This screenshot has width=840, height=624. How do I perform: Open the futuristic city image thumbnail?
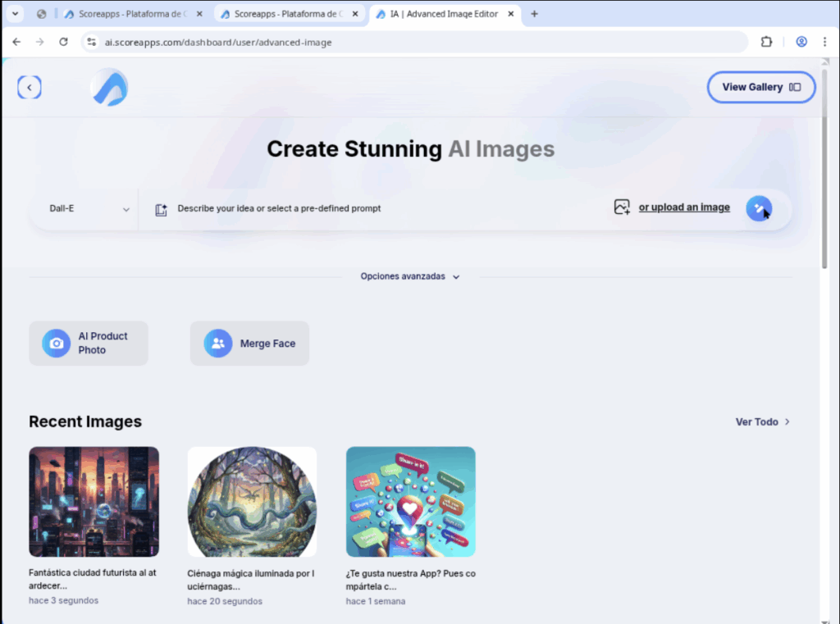click(x=94, y=502)
